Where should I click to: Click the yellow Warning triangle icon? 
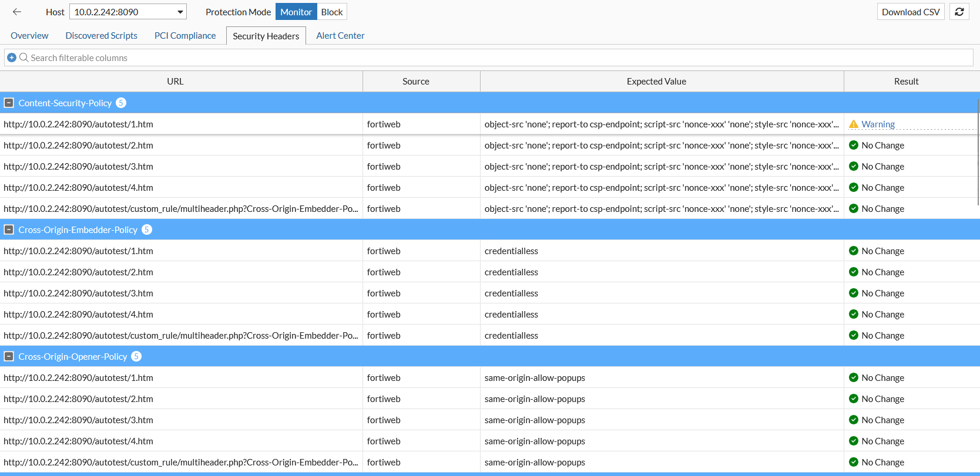point(854,124)
